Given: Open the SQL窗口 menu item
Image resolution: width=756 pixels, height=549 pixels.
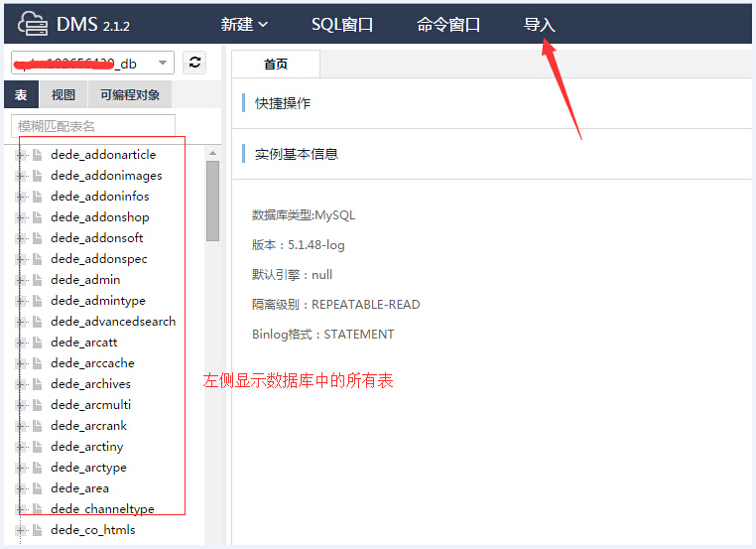Looking at the screenshot, I should [x=342, y=25].
